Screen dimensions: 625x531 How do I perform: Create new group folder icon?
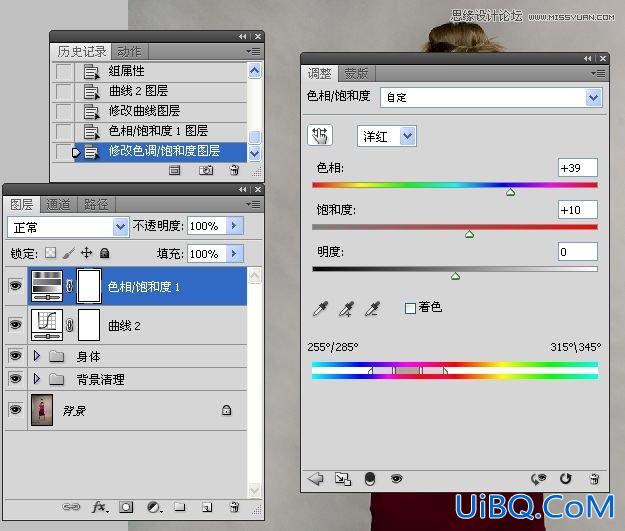pyautogui.click(x=180, y=507)
